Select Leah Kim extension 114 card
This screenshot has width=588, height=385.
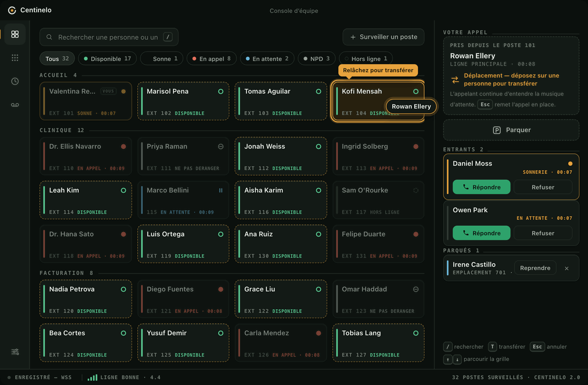(86, 200)
